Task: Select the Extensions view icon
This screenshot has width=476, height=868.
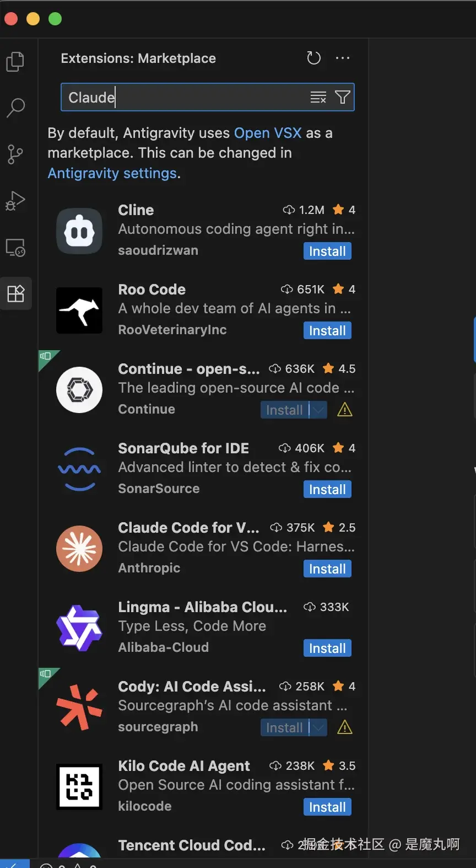Action: (x=15, y=293)
